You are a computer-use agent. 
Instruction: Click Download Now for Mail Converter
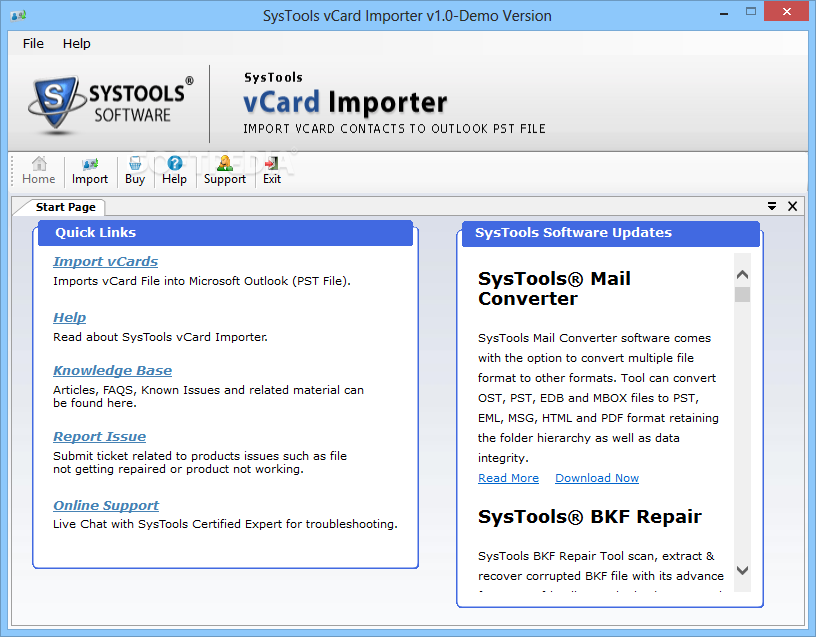597,478
